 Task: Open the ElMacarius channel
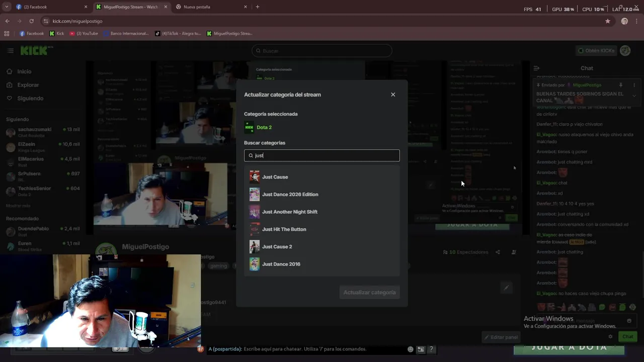[42, 161]
